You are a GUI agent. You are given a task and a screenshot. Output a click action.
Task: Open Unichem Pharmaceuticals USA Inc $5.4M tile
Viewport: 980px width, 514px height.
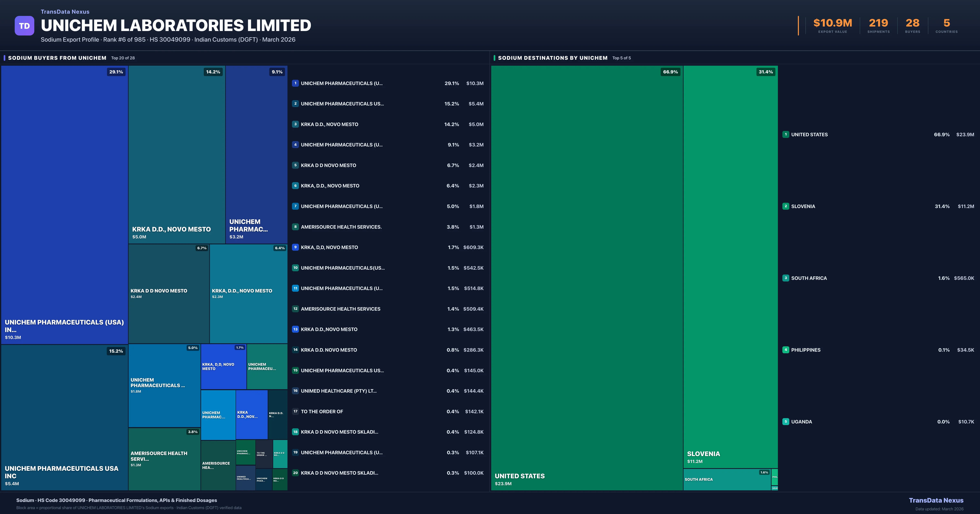64,417
